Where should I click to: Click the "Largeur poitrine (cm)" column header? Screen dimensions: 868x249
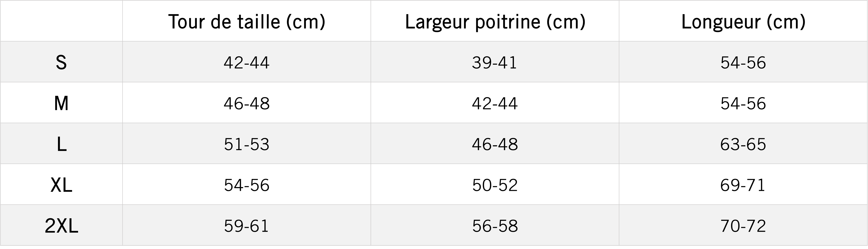pos(495,22)
